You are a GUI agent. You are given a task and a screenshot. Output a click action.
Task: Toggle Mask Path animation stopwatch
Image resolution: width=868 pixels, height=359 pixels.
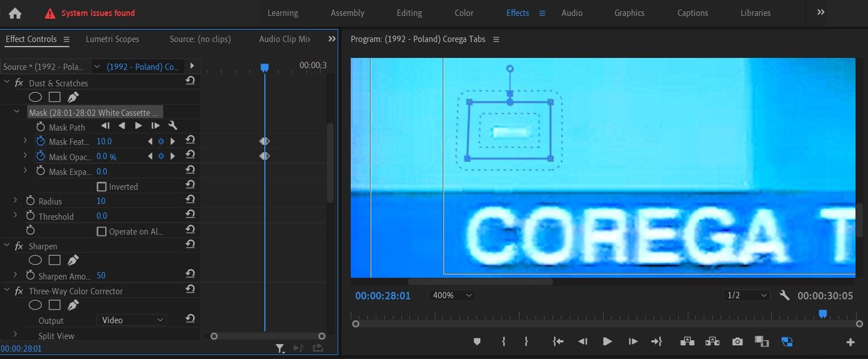tap(41, 127)
